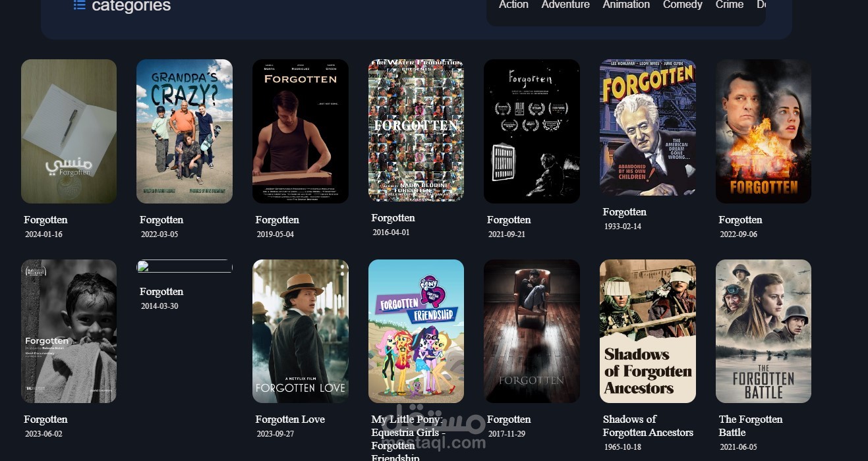Click the Forgotten title dated 2022-03-05
Image resolution: width=868 pixels, height=461 pixels.
tap(161, 220)
